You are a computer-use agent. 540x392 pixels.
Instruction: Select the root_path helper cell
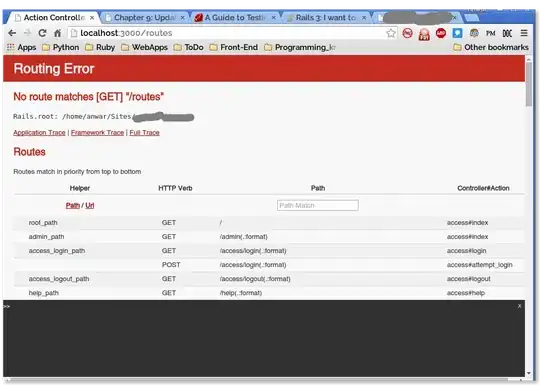[x=43, y=223]
